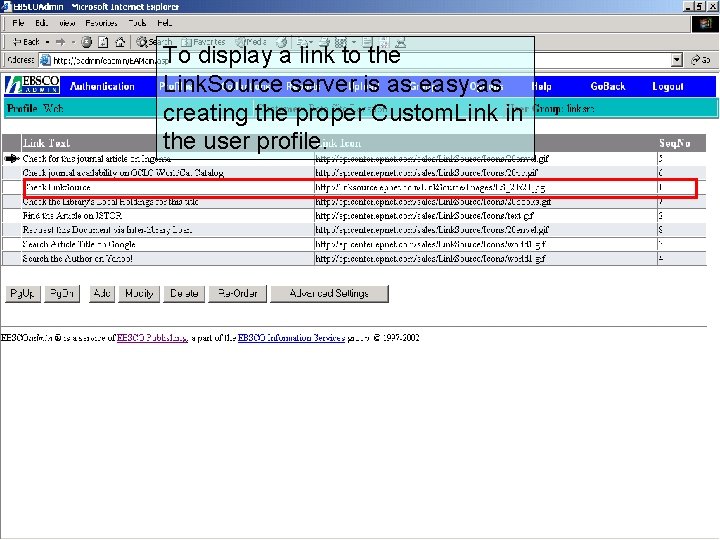Click GoBack in the EBSCO navigation bar
The height and width of the screenshot is (540, 720).
pyautogui.click(x=608, y=86)
